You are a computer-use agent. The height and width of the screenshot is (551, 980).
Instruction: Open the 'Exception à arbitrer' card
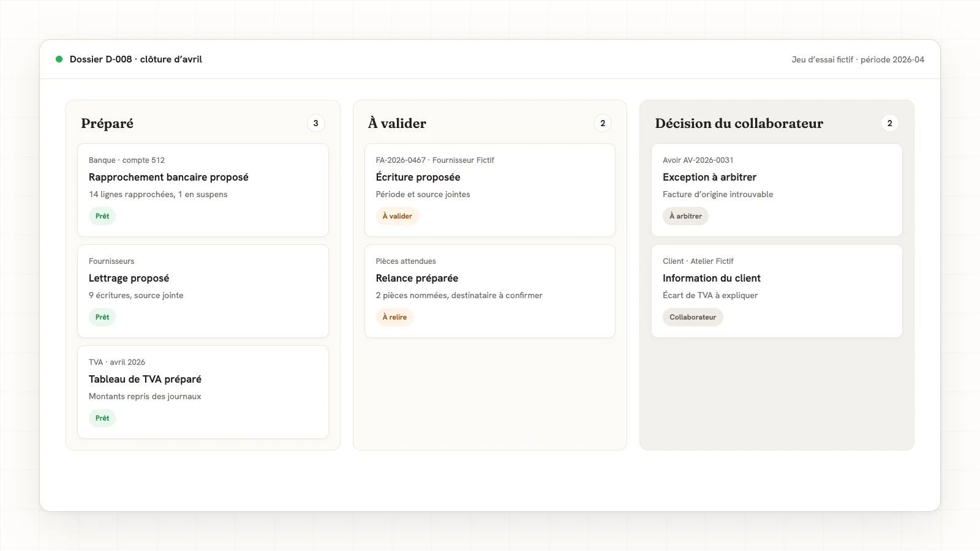click(x=777, y=190)
